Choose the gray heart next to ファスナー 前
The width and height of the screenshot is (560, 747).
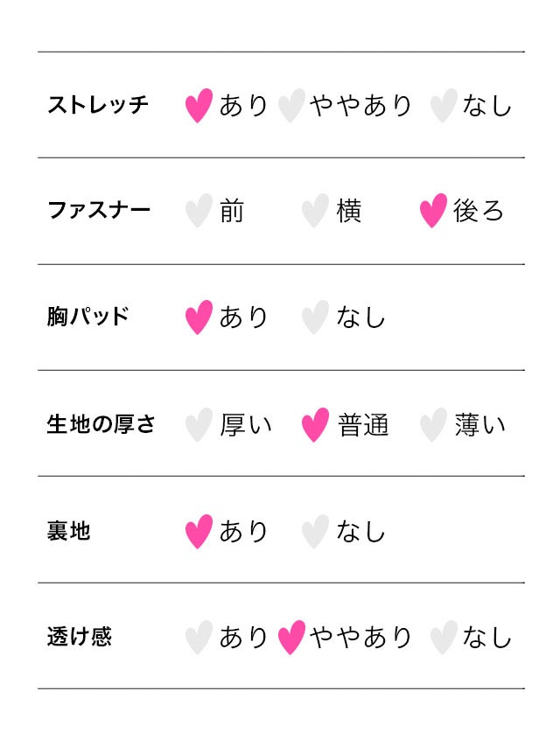[x=199, y=211]
